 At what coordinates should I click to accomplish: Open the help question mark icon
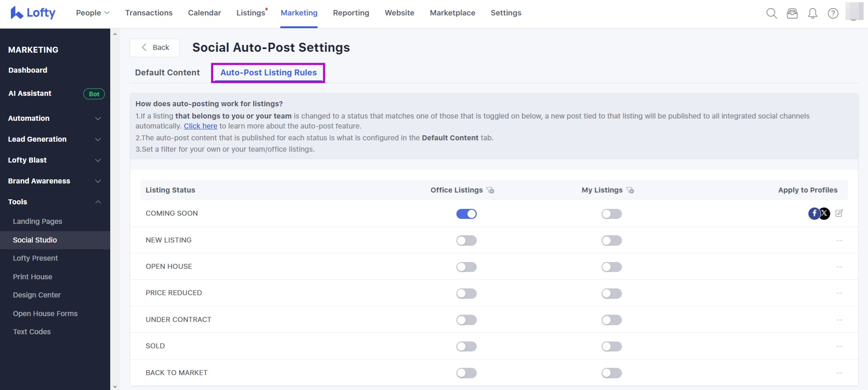833,13
